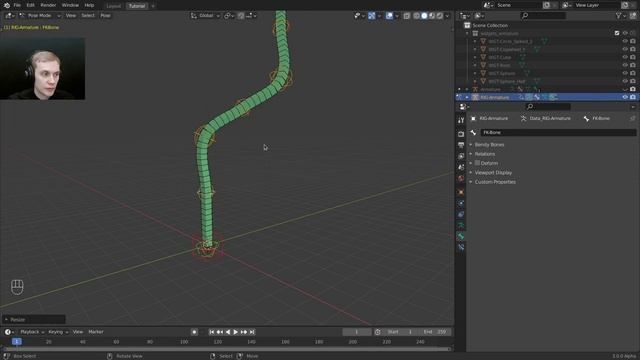Image resolution: width=640 pixels, height=360 pixels.
Task: Toggle the viewport gizmo display
Action: pos(371,16)
